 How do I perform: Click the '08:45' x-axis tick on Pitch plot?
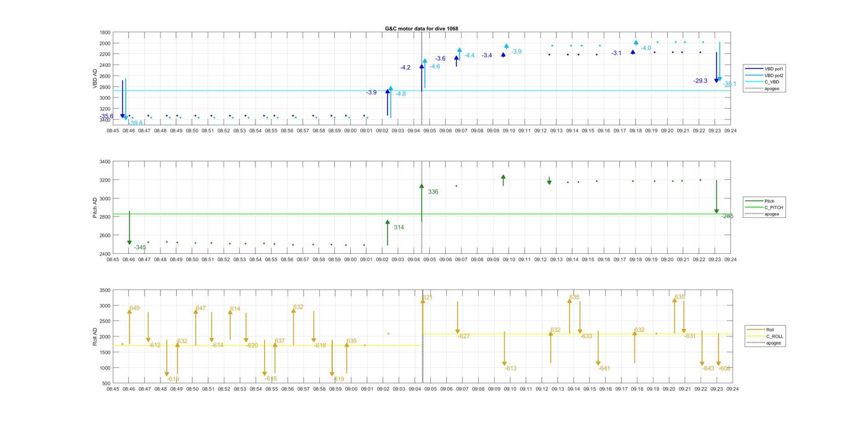[x=113, y=260]
